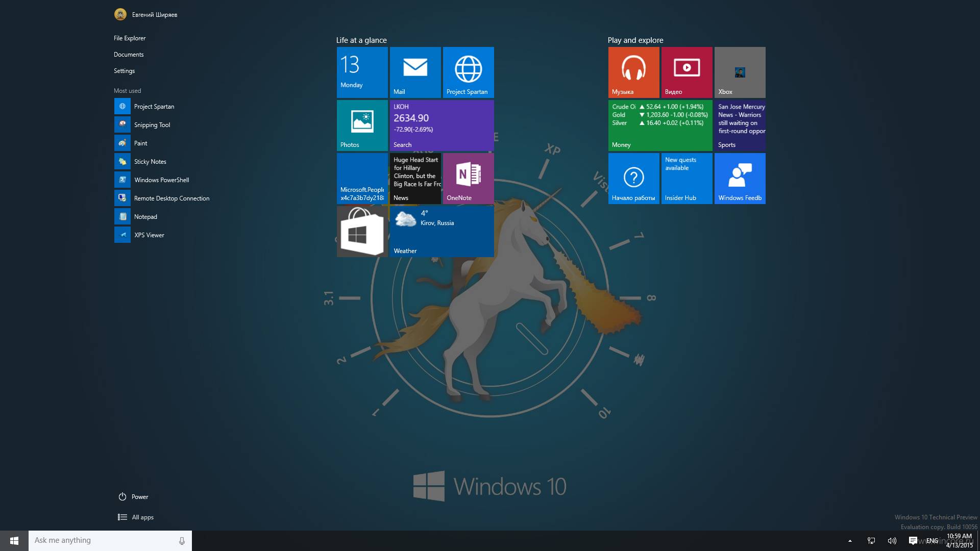Open the Microsoft.People tile

tap(362, 178)
